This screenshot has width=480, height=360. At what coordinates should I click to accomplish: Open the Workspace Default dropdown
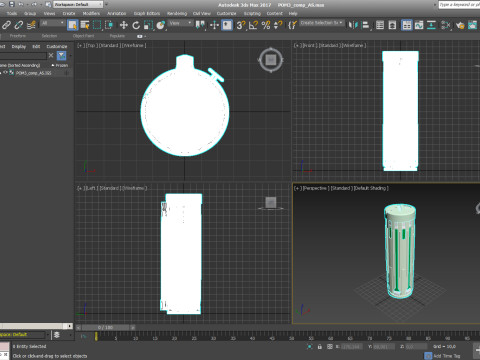78,4
